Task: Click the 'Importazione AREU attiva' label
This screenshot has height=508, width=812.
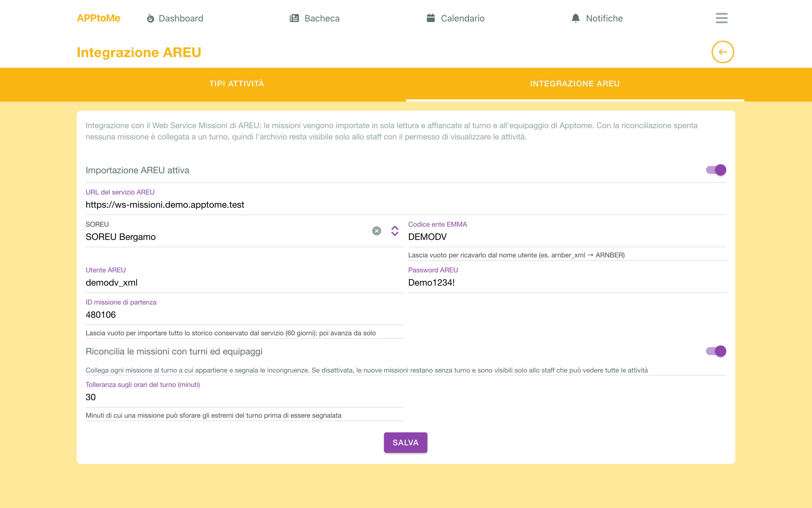Action: tap(138, 170)
